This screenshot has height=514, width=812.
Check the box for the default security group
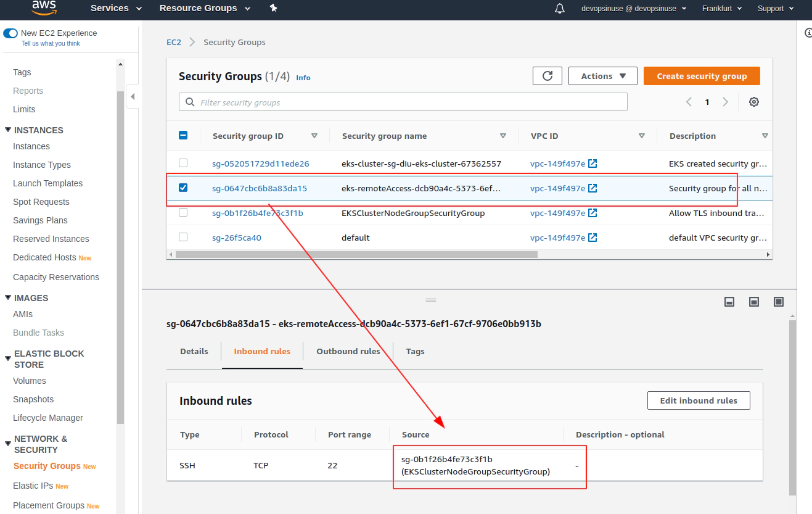point(183,237)
